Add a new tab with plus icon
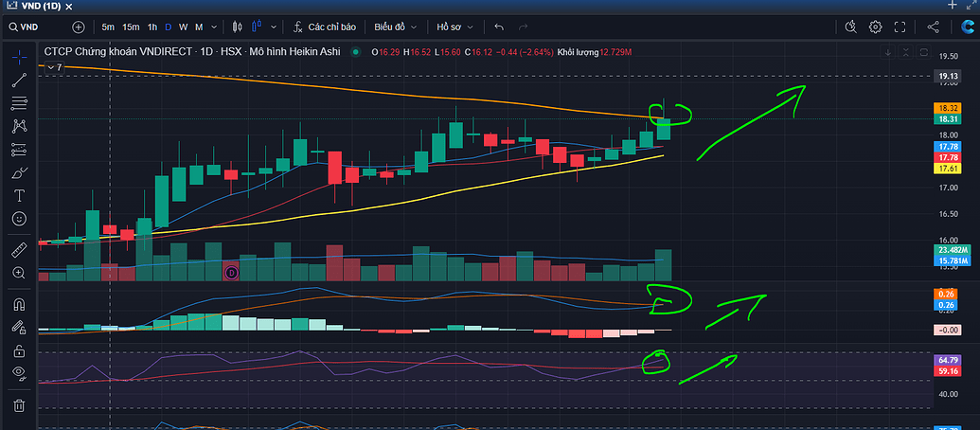The width and height of the screenshot is (980, 430). (x=952, y=5)
